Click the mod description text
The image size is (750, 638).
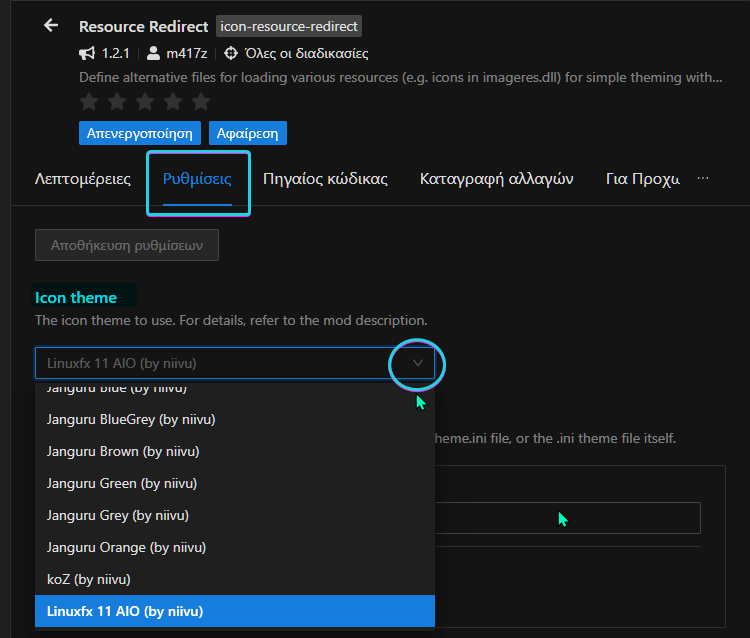tap(401, 77)
